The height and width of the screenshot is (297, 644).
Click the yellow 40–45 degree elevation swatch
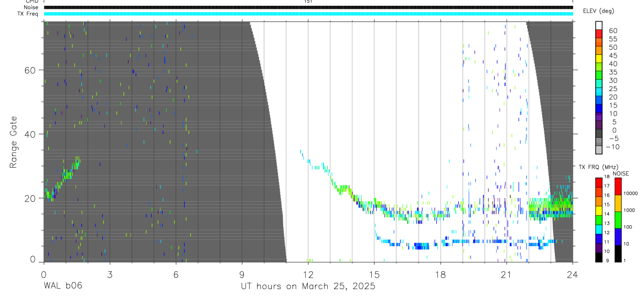599,59
